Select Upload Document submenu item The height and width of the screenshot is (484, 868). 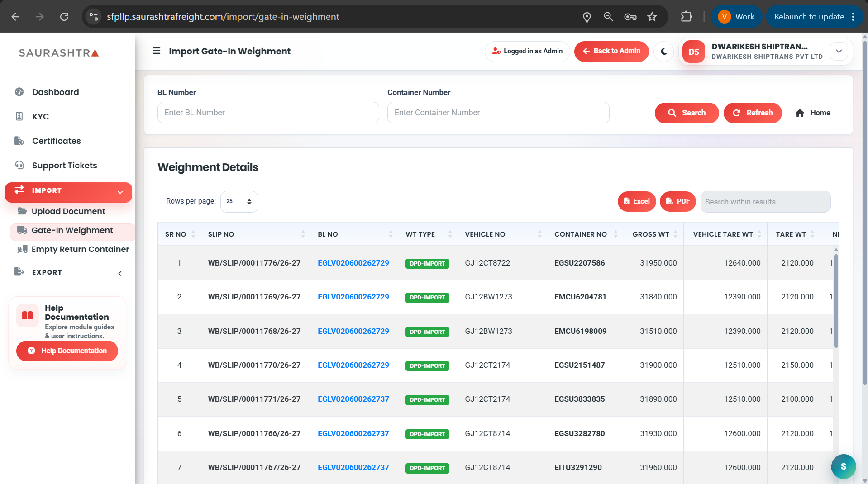click(x=68, y=211)
